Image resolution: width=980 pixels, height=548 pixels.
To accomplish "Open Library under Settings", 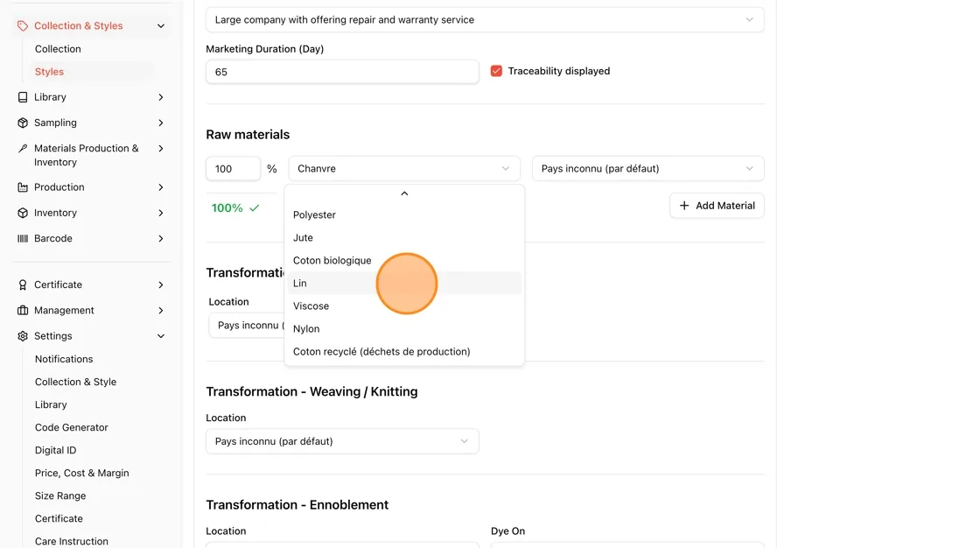I will (51, 404).
